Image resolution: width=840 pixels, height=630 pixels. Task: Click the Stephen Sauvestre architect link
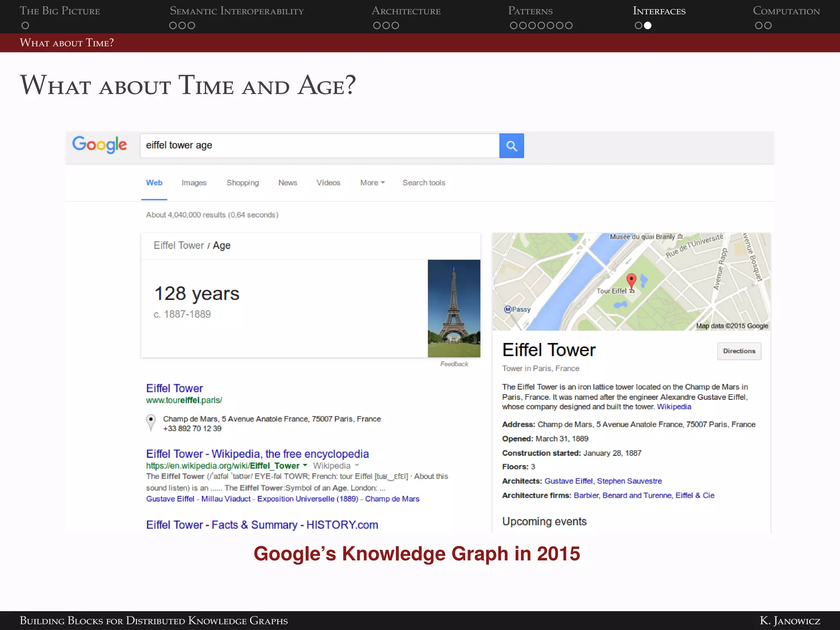point(630,481)
